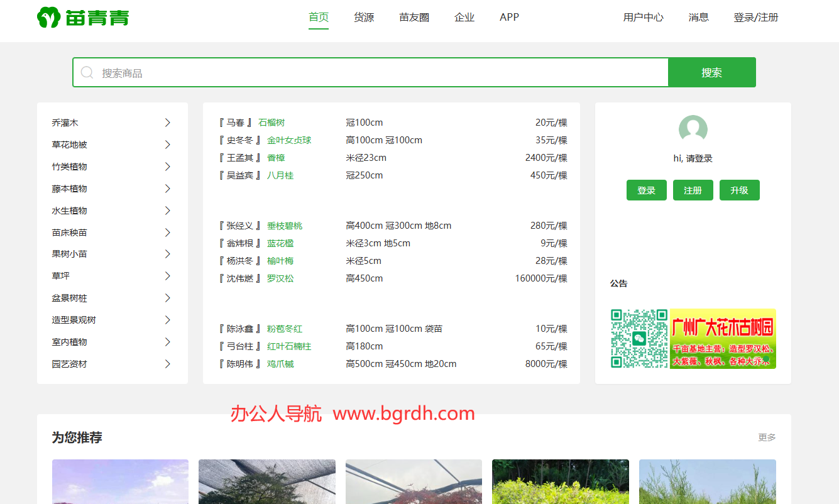Expand the 水生植物 category chevron
839x504 pixels.
point(168,211)
